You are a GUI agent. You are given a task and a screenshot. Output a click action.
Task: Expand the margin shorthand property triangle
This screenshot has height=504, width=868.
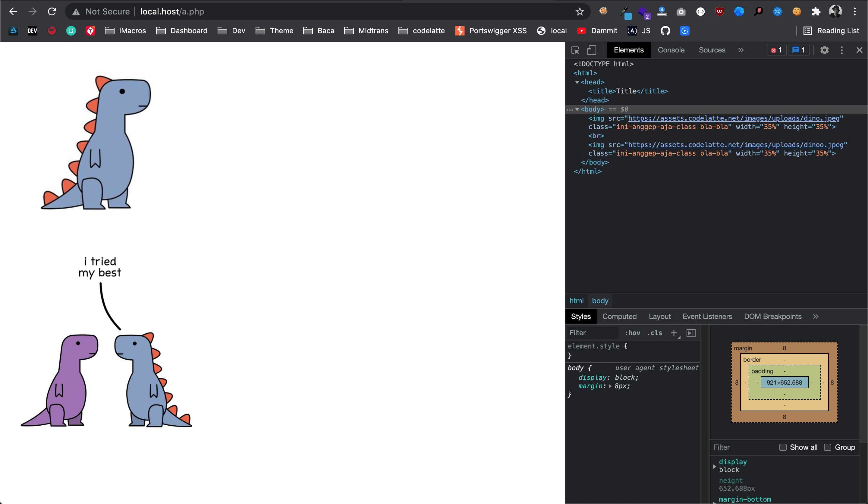pyautogui.click(x=610, y=386)
